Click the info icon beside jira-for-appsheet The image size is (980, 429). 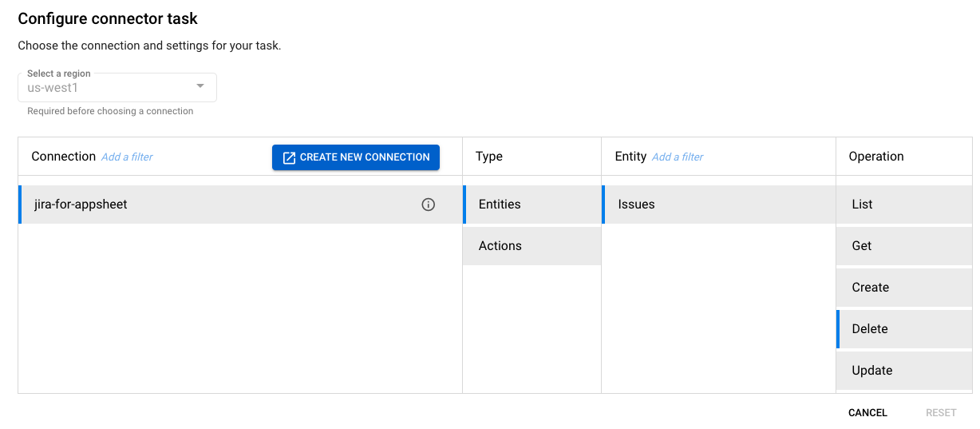click(x=429, y=205)
